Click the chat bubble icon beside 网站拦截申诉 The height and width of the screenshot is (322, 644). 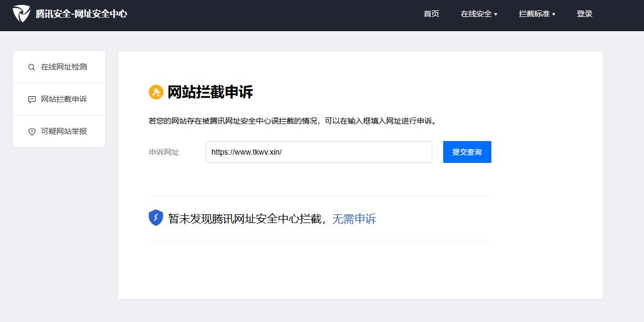[x=32, y=99]
